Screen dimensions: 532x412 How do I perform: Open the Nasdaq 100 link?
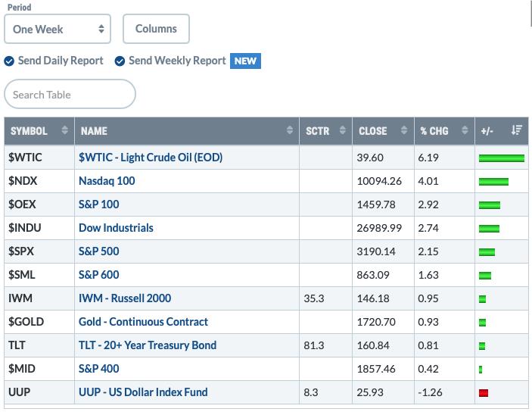pos(107,181)
